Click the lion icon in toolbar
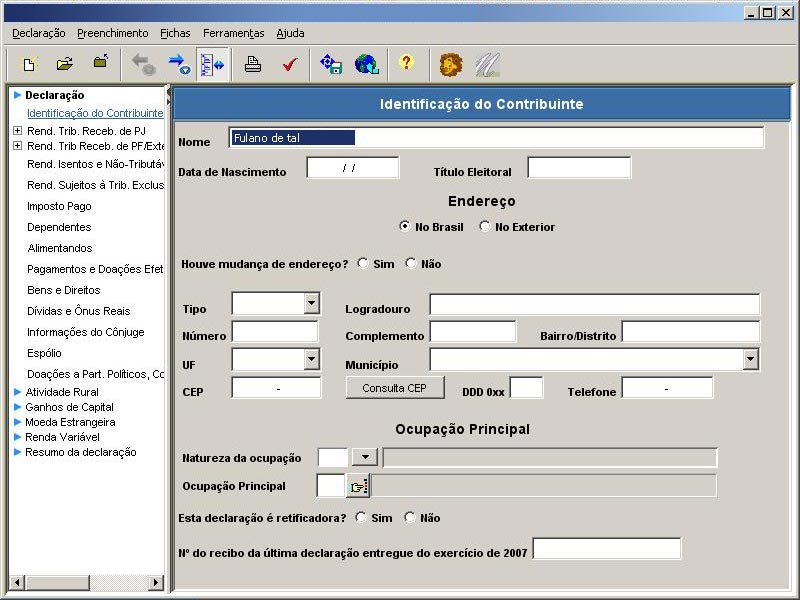800x600 pixels. pos(451,64)
